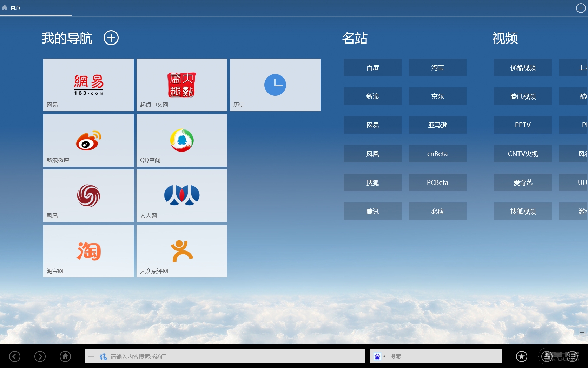Open the 大众点评网 tile

(182, 251)
